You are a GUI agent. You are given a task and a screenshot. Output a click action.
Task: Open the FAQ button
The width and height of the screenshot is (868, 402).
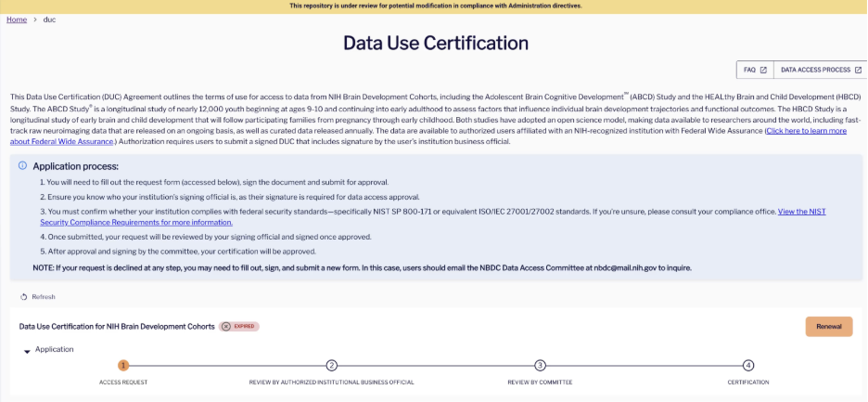755,70
